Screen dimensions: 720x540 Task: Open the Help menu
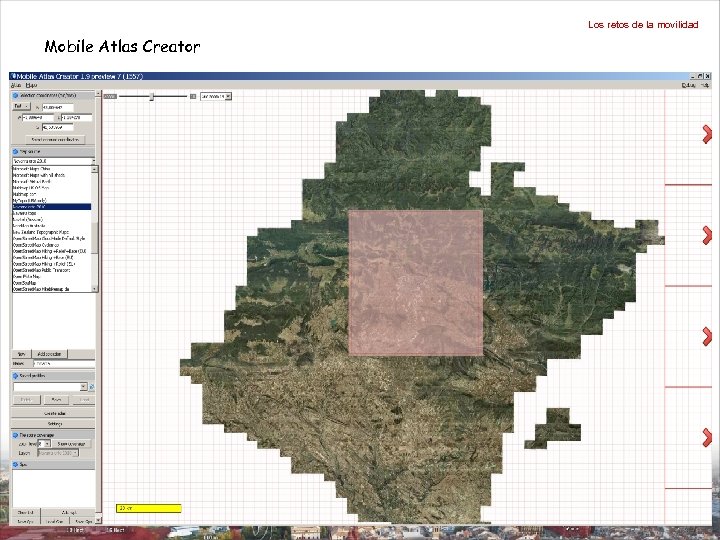tap(705, 85)
